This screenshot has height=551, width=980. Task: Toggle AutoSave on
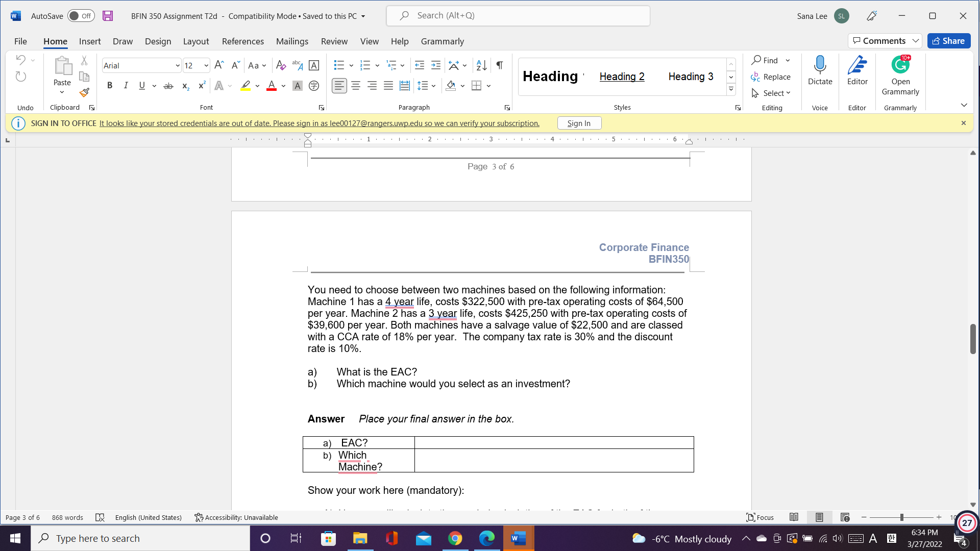point(80,16)
